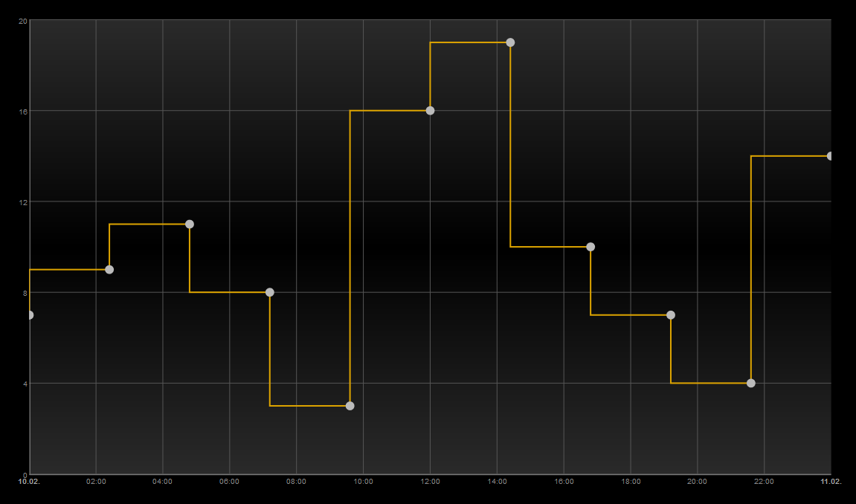Click the '22:00' time axis label

pyautogui.click(x=764, y=482)
